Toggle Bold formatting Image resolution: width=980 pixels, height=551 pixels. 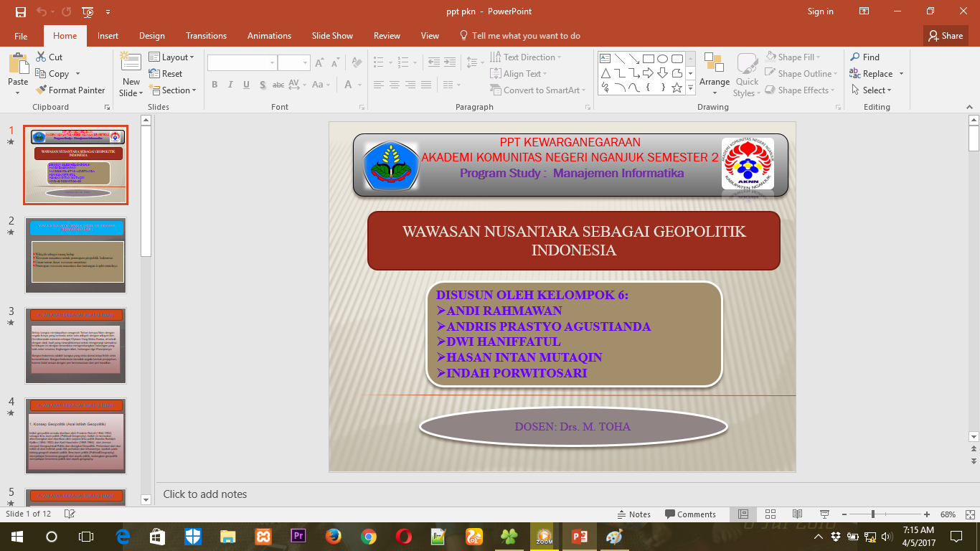[215, 85]
